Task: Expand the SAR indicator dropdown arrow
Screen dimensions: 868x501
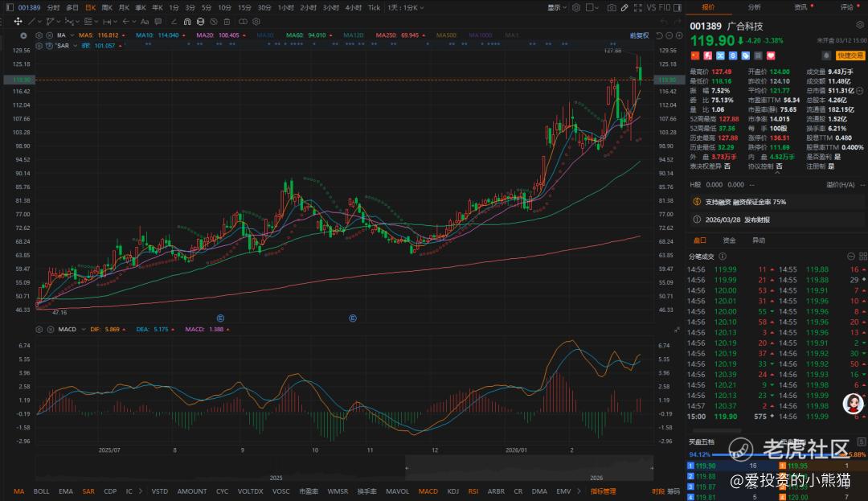Action: pos(76,46)
